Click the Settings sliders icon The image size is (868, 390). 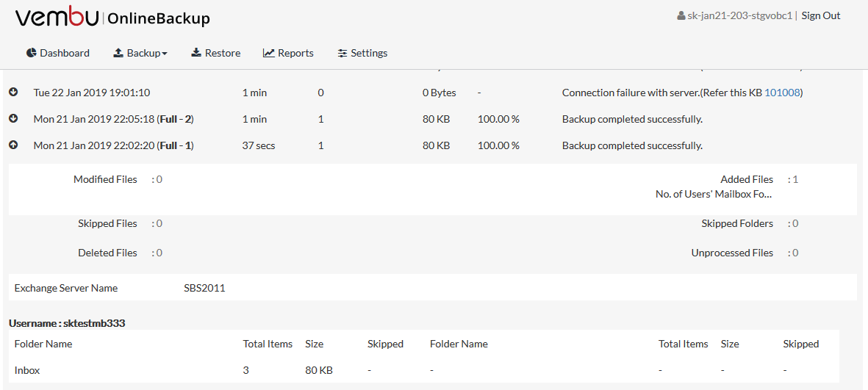(342, 53)
